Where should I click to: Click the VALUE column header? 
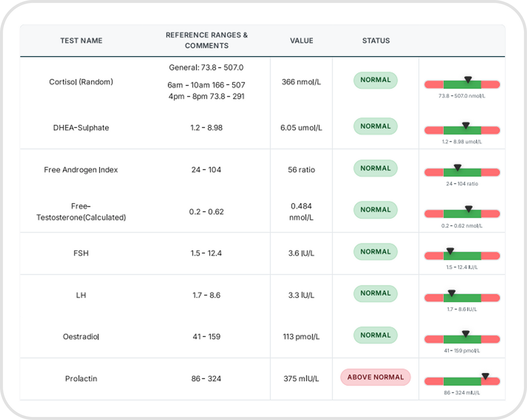(x=301, y=40)
